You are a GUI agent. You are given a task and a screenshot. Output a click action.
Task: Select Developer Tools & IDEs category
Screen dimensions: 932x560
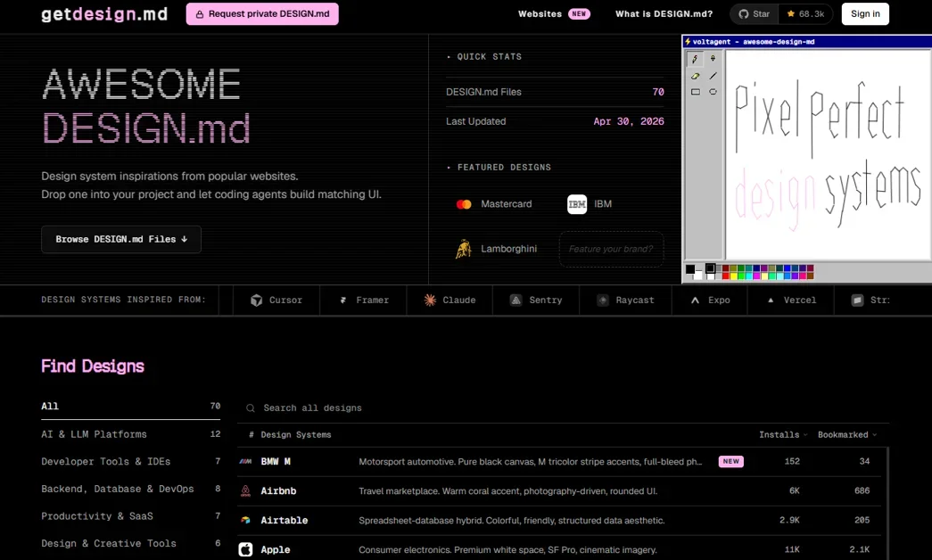click(x=131, y=461)
